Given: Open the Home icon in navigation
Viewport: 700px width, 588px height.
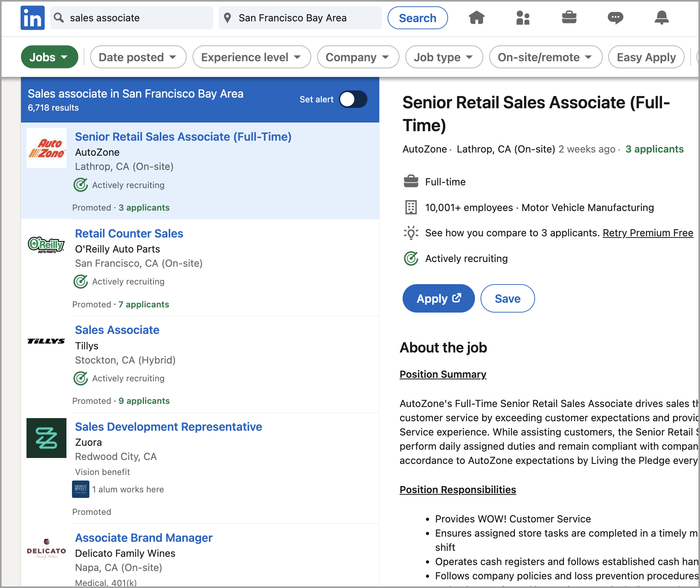Looking at the screenshot, I should click(477, 18).
